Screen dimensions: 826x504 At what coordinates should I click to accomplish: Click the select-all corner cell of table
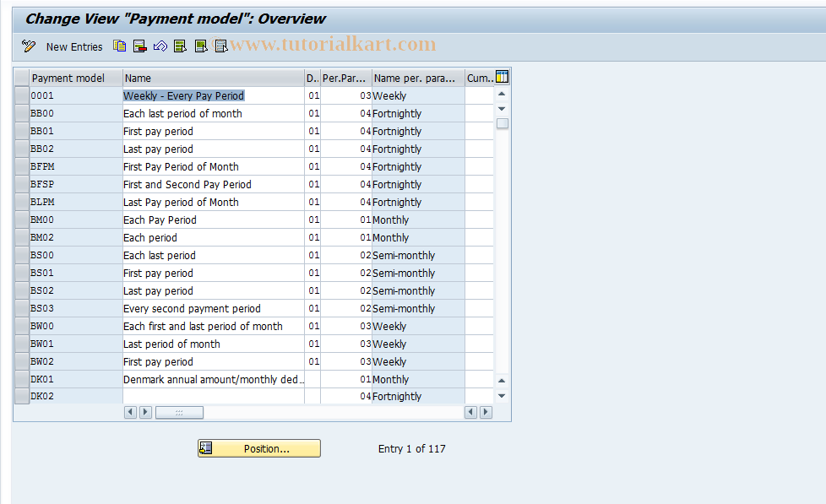tap(22, 78)
